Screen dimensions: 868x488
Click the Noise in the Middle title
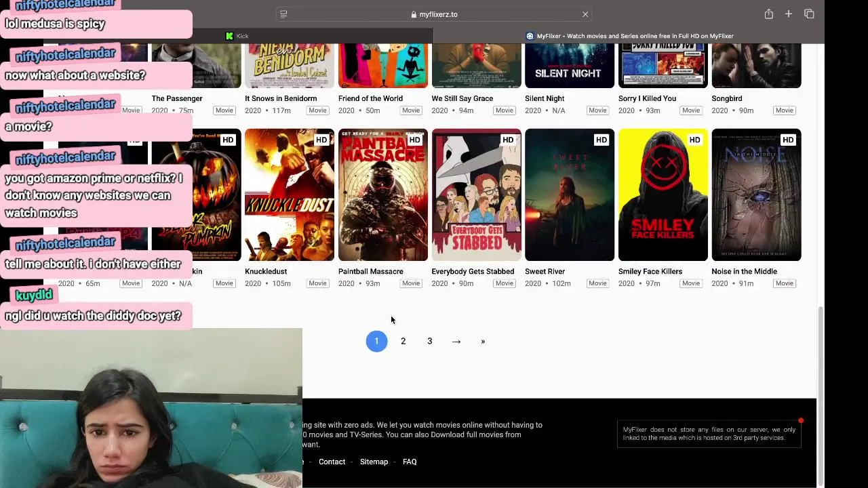[744, 271]
